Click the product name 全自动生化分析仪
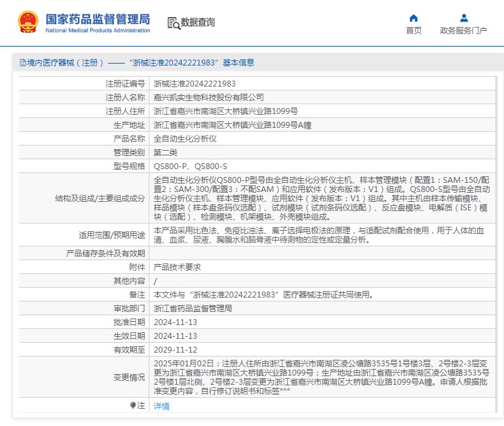The image size is (504, 426). [185, 139]
